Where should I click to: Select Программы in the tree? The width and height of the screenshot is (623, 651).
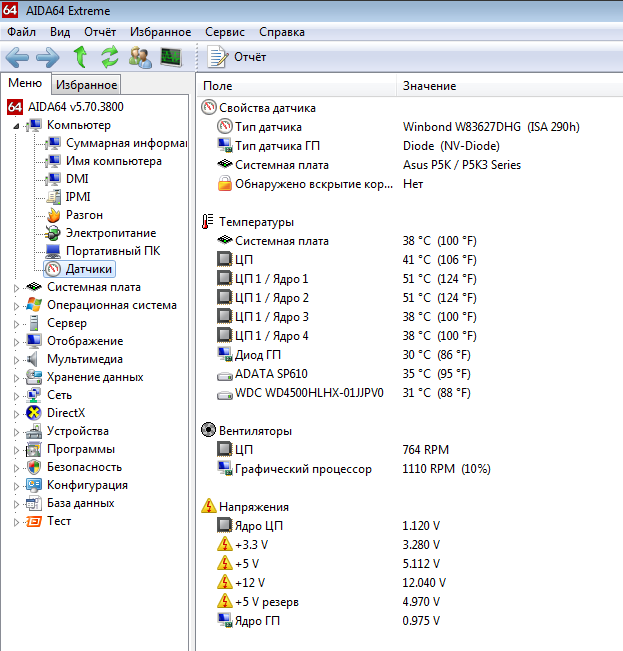click(x=81, y=449)
